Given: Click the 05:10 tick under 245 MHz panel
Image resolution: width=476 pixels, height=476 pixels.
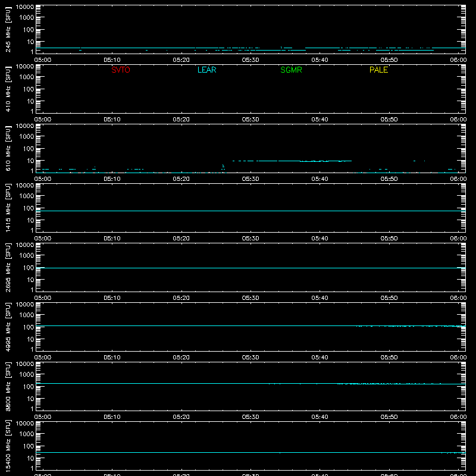Looking at the screenshot, I should 112,60.
